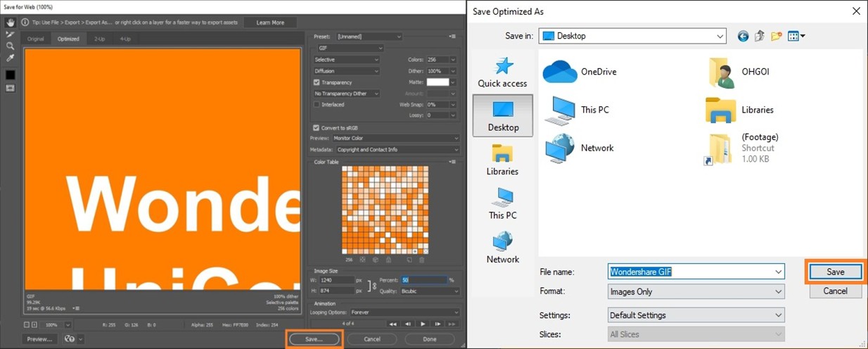Image resolution: width=868 pixels, height=349 pixels.
Task: Click Preview... button
Action: point(39,339)
